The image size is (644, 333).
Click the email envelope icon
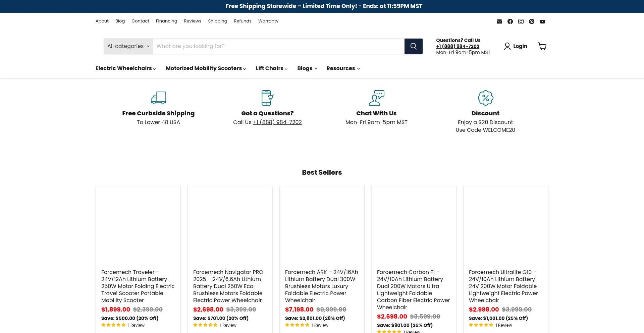tap(499, 21)
